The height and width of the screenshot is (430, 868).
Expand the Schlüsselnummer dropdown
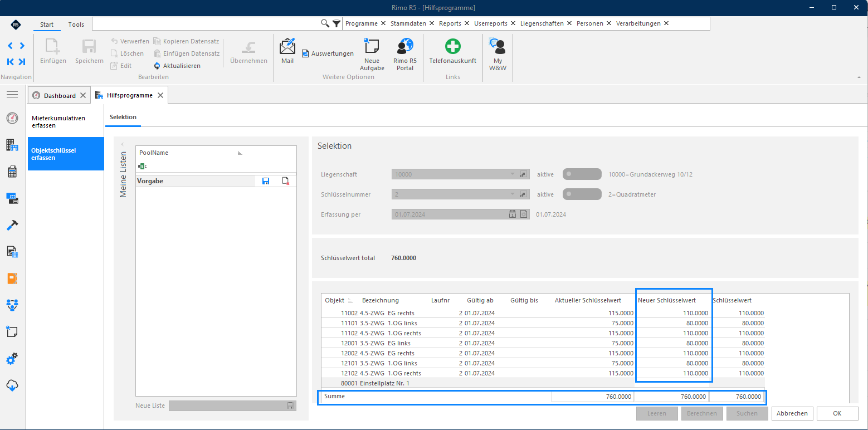click(513, 194)
